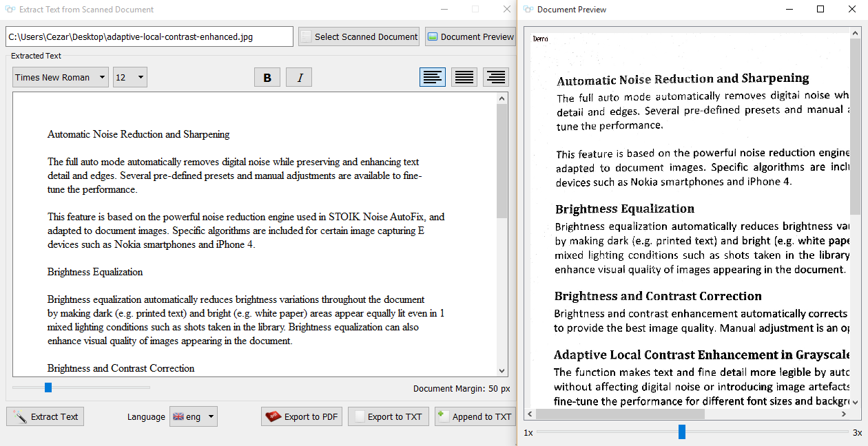
Task: Toggle italic formatting button
Action: 299,77
